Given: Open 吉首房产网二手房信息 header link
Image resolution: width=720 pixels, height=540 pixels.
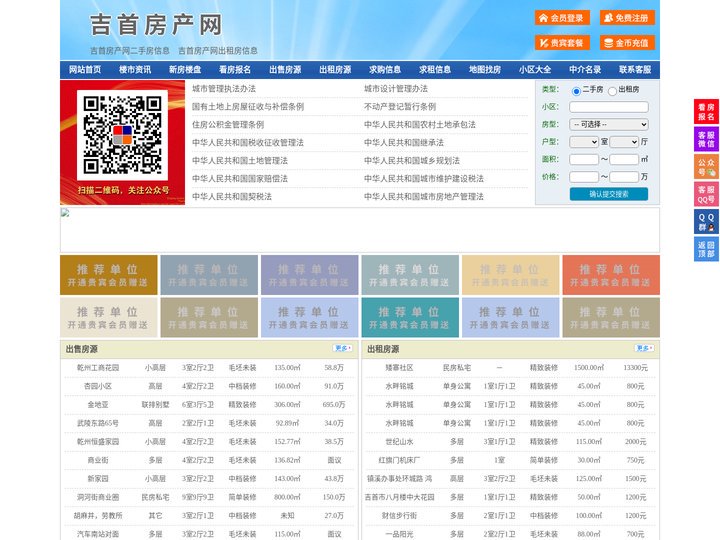Looking at the screenshot, I should (x=130, y=51).
